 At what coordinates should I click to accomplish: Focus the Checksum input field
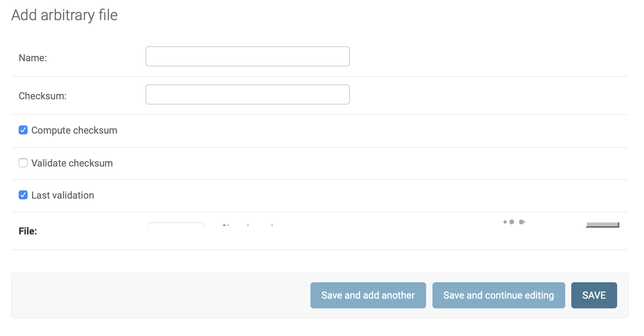[247, 94]
